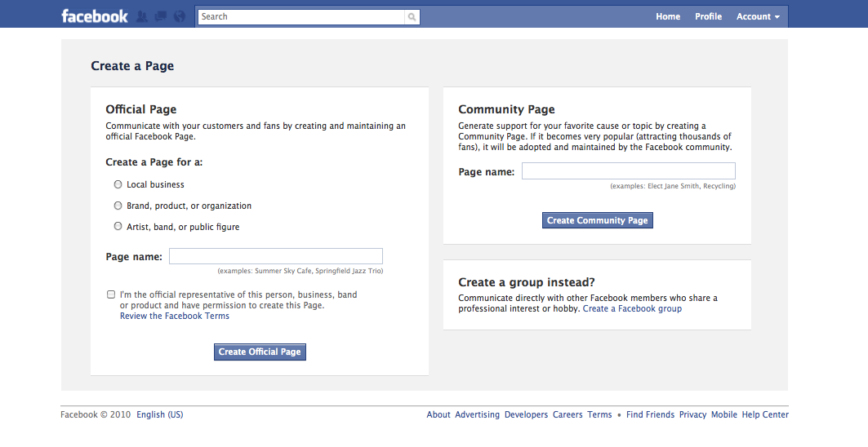868x447 pixels.
Task: Change language via English (US) link
Action: point(159,414)
